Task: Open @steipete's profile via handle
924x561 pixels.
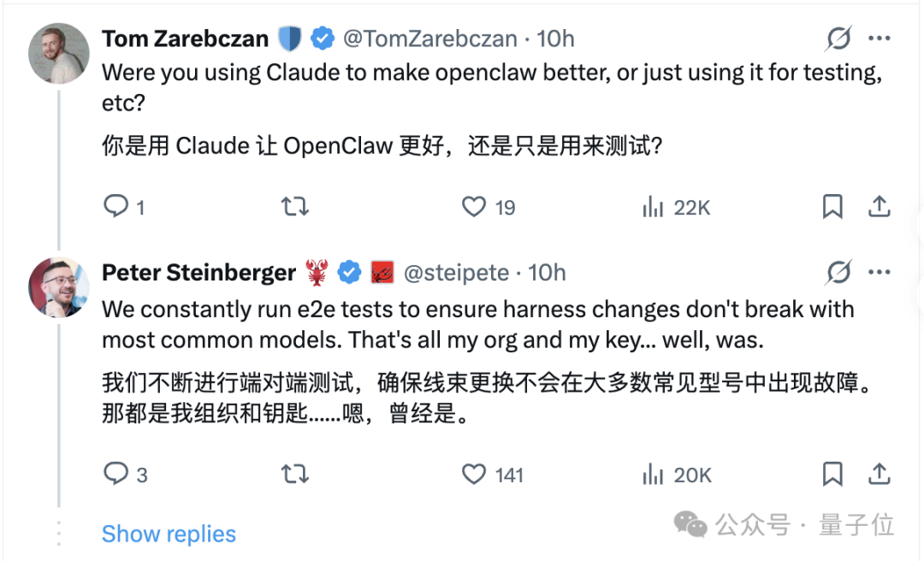Action: point(457,272)
